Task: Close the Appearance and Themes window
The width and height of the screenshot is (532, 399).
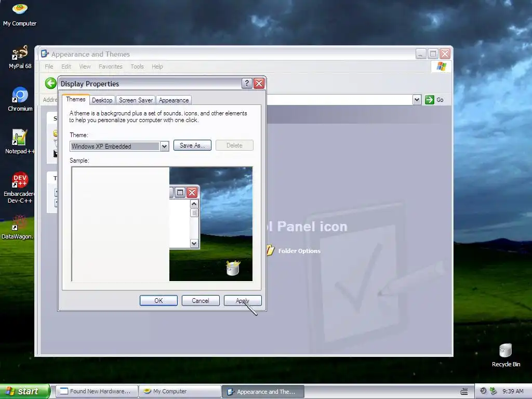Action: 445,54
